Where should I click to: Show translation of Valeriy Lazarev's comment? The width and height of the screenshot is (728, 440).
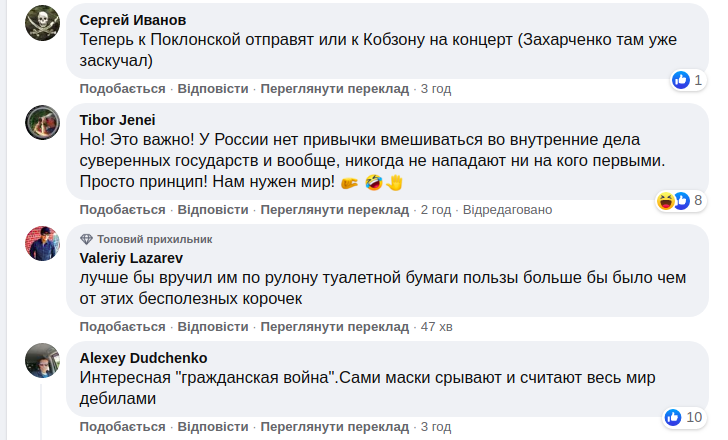[335, 327]
